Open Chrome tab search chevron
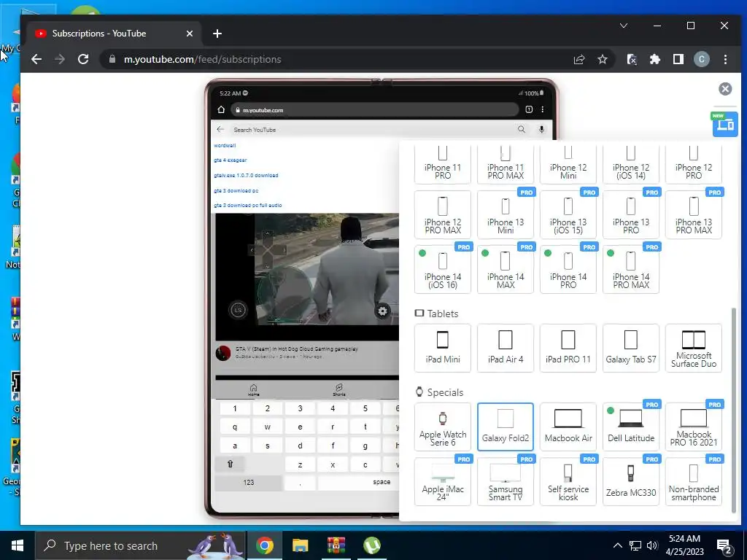Screen dimensions: 747x560 [624, 26]
